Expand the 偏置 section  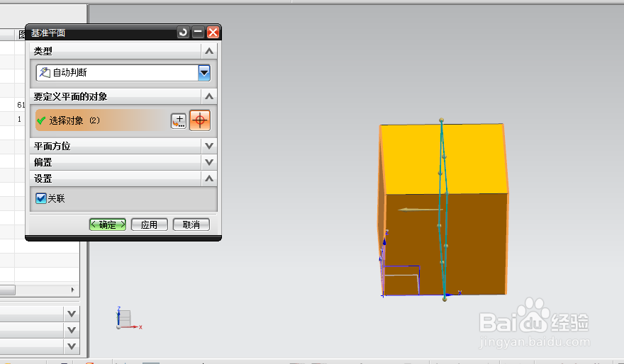(209, 162)
